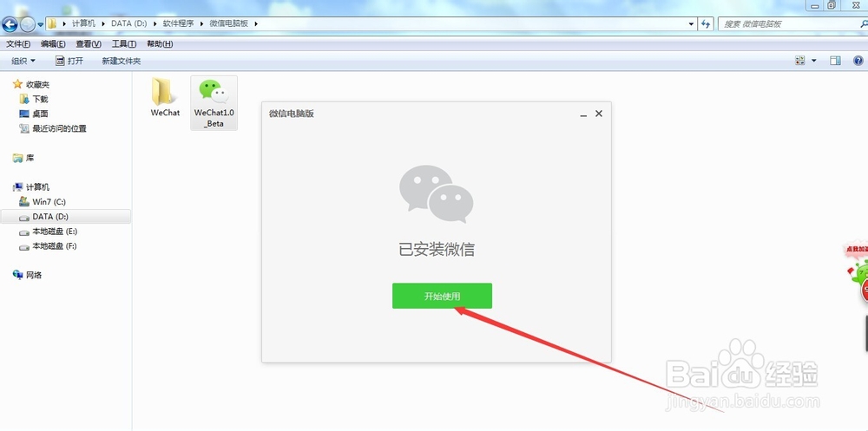Open DATA (D:) drive in navigation pane

[x=66, y=216]
